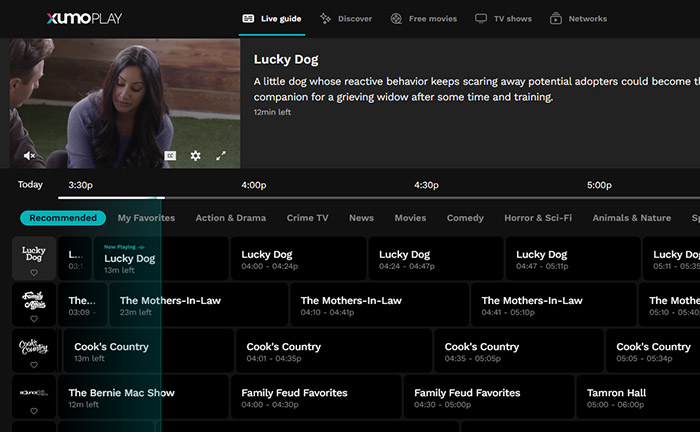Image resolution: width=700 pixels, height=432 pixels.
Task: Select Lucky Dog 04:00 - 04:24p program
Action: point(298,259)
